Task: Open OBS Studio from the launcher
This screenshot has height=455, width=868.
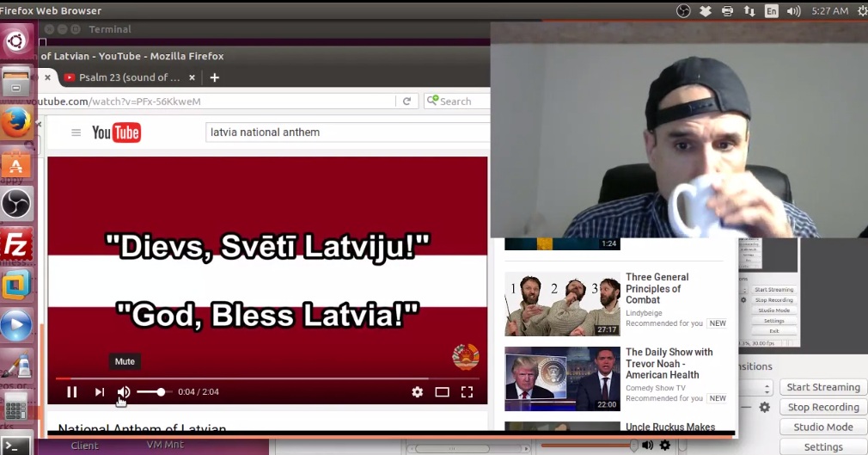Action: point(15,204)
